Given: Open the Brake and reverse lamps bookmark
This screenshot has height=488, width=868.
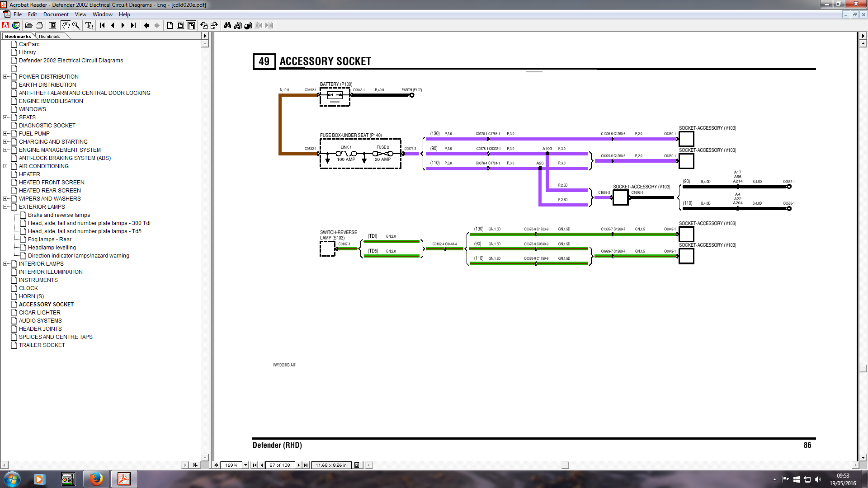Looking at the screenshot, I should click(x=59, y=215).
